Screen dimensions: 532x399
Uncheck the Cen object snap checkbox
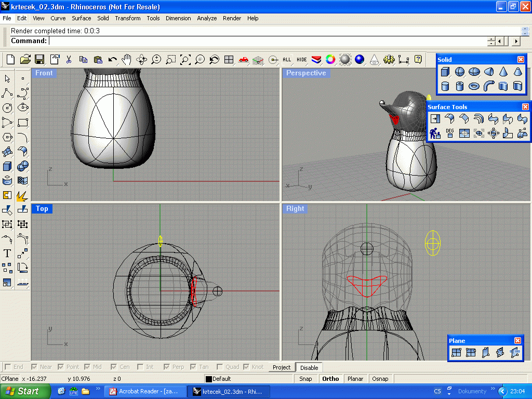[x=114, y=367]
